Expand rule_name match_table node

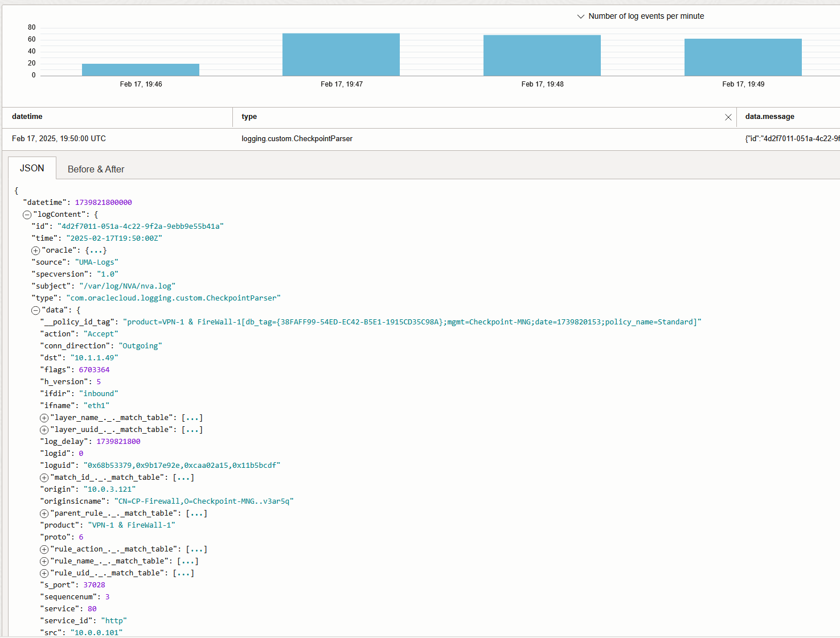coord(44,561)
